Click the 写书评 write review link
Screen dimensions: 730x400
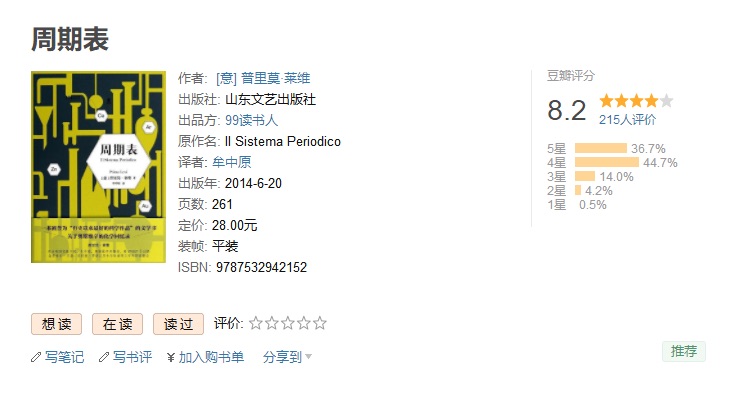(x=132, y=358)
